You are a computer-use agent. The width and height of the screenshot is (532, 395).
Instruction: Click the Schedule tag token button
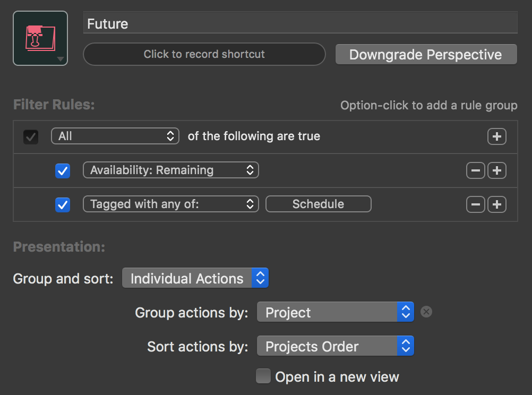[x=318, y=204]
